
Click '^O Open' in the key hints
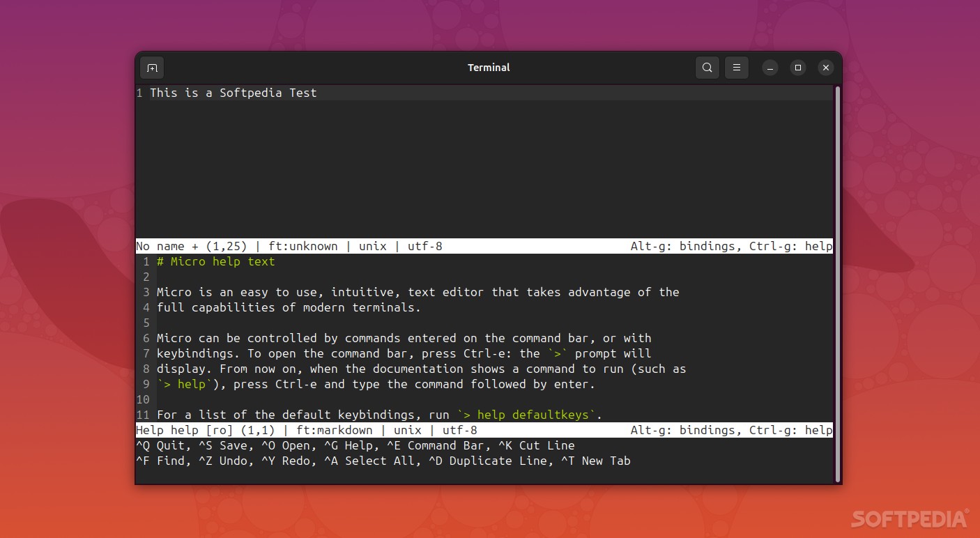coord(286,445)
